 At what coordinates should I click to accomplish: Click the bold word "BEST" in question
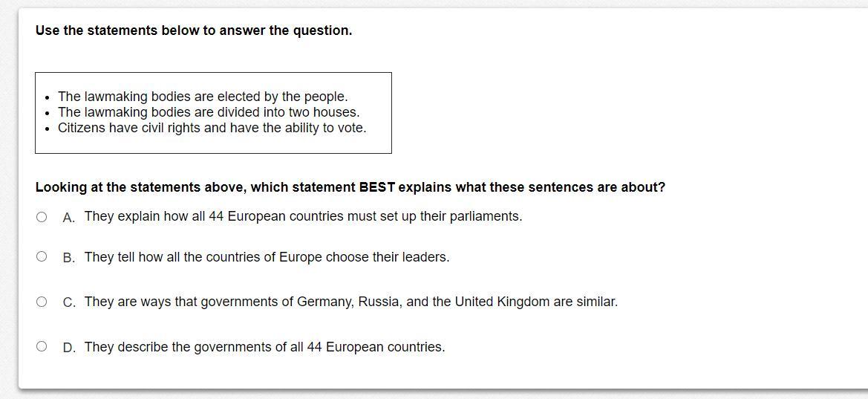pos(377,187)
